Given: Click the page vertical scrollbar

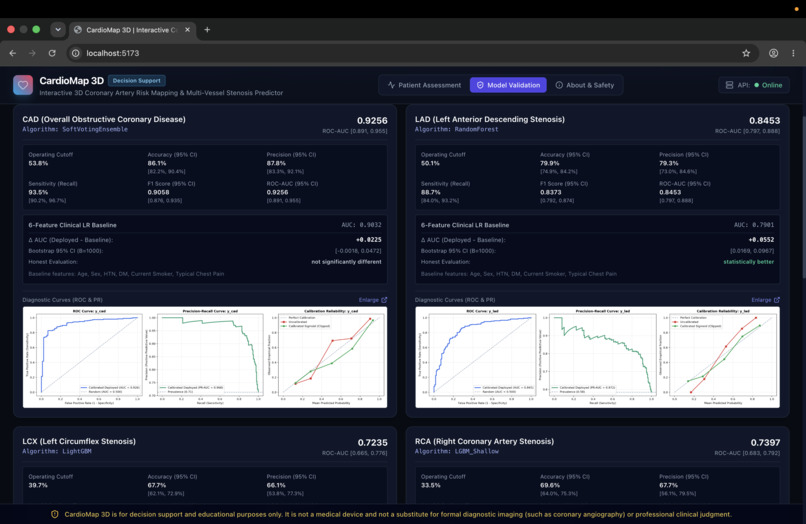Looking at the screenshot, I should (x=803, y=198).
